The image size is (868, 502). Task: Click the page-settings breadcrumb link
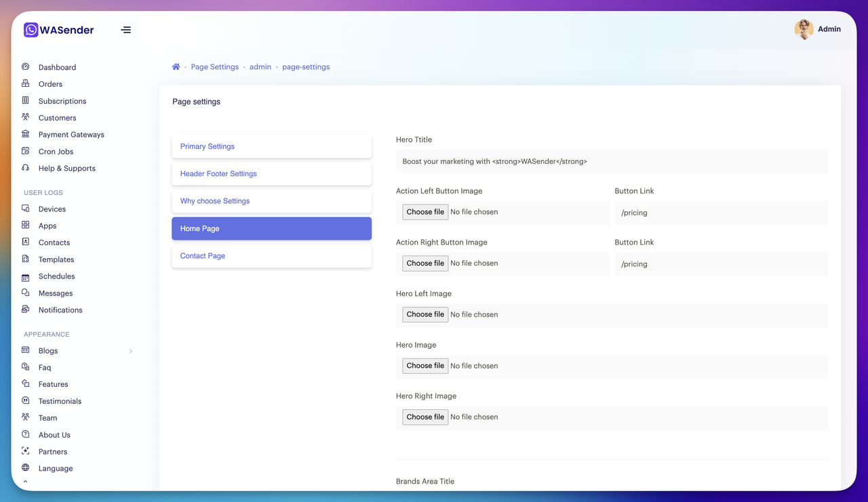tap(306, 67)
